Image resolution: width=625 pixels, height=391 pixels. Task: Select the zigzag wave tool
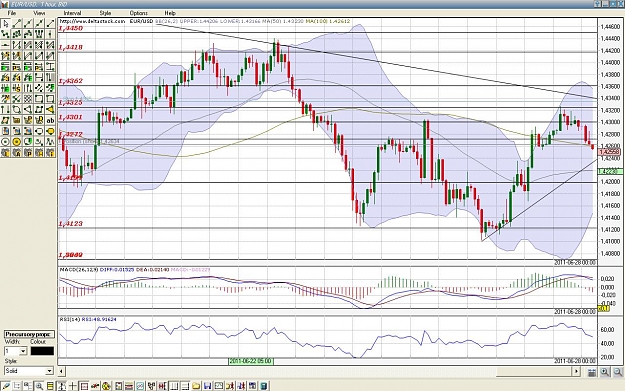pyautogui.click(x=50, y=141)
